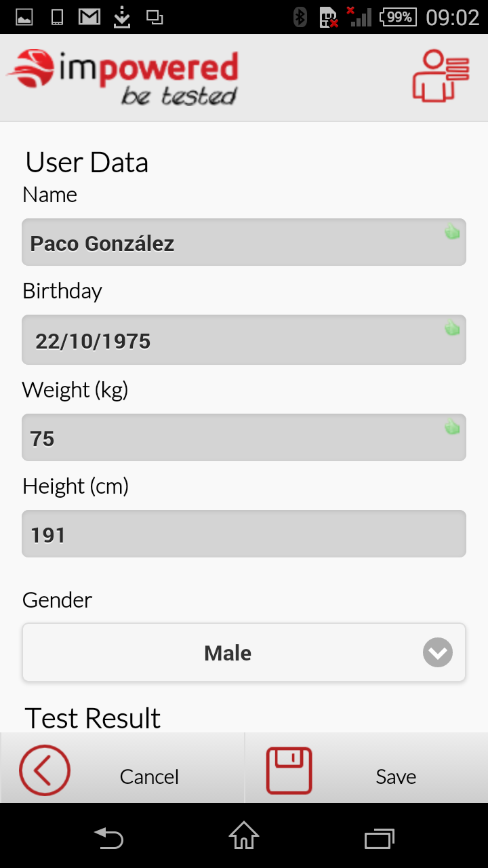
Task: Open the user profile icon in header
Action: coord(441,77)
